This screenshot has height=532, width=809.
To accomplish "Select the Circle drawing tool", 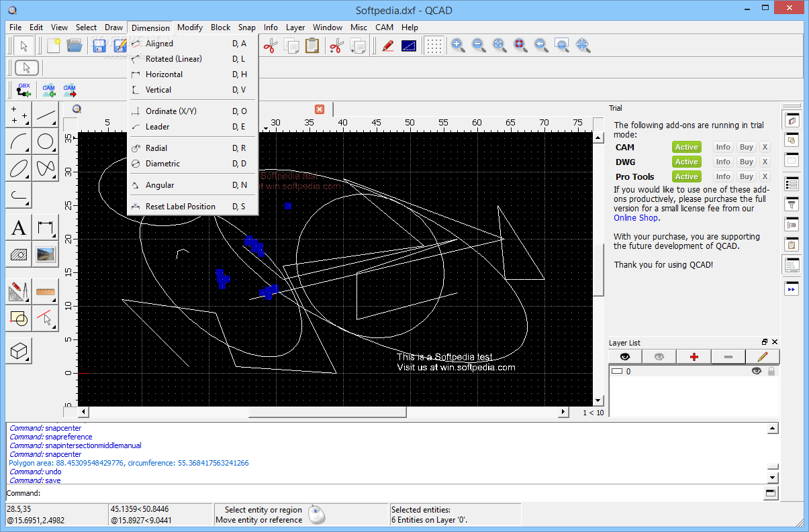I will tap(46, 142).
